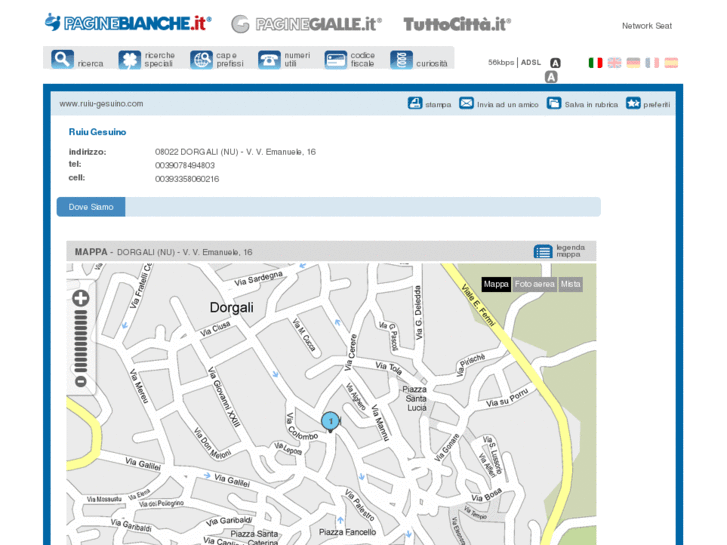
Task: Click the Network Seat link
Action: click(x=647, y=26)
